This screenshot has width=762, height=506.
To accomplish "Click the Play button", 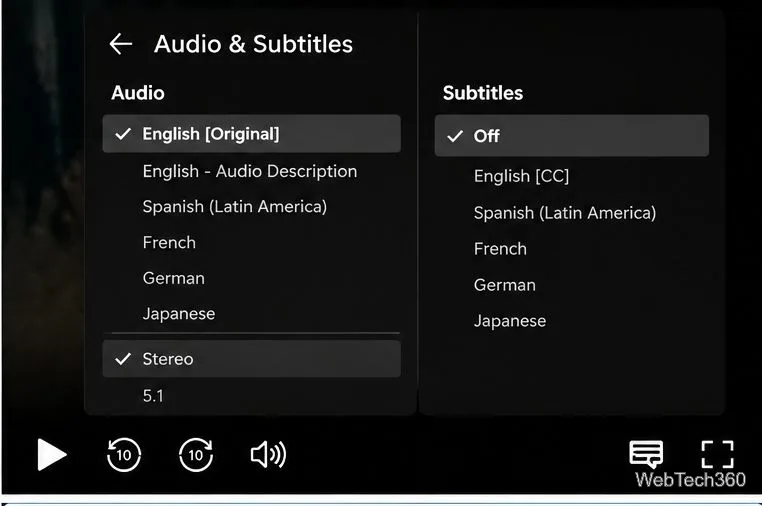I will coord(52,454).
